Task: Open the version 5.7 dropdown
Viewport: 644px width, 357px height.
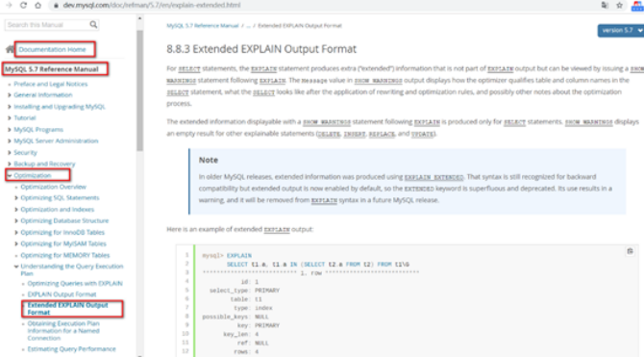Action: coord(621,31)
